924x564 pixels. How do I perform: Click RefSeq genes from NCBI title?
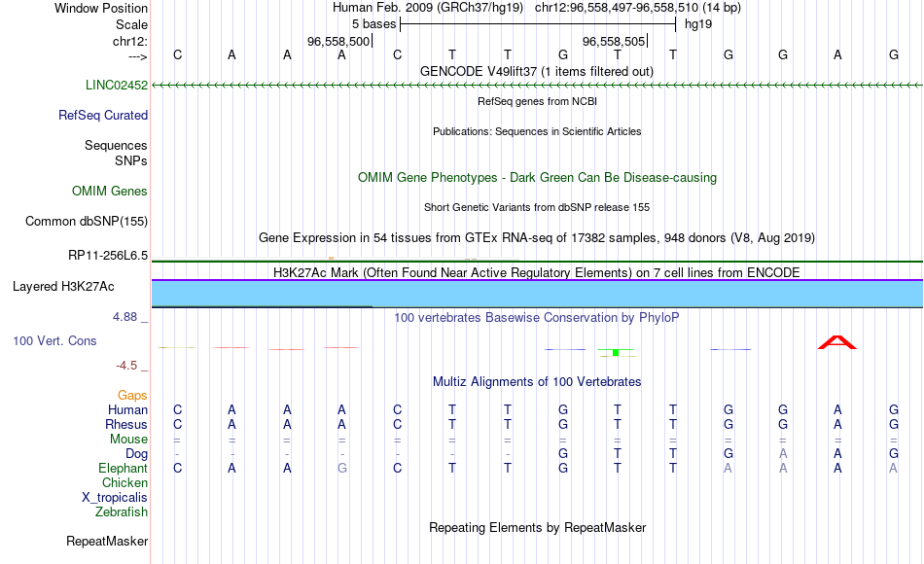tap(538, 101)
